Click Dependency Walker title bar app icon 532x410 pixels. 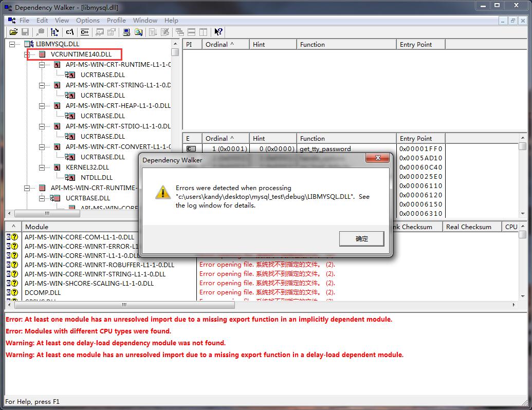[x=8, y=7]
